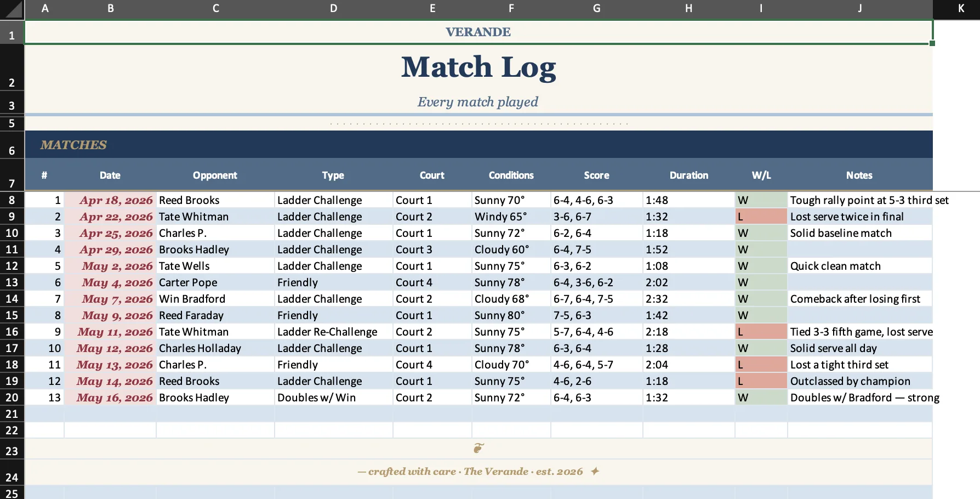Select note 'Quick clean match'
980x499 pixels.
[860, 266]
